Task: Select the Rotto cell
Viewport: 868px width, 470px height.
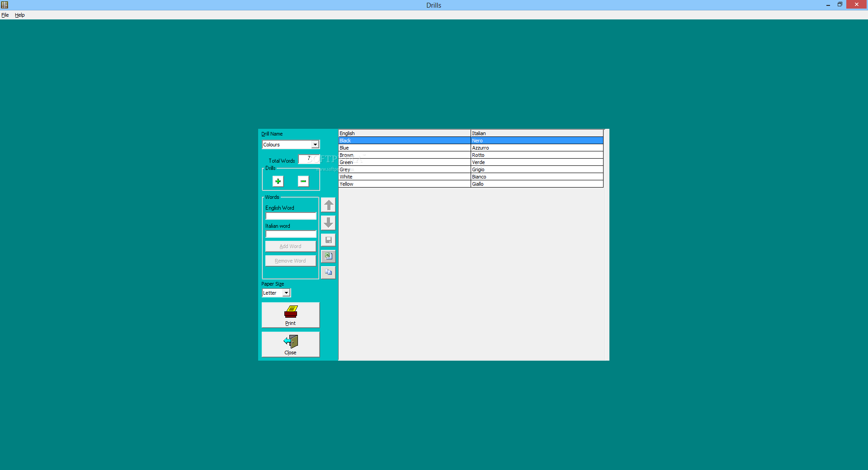Action: [x=537, y=155]
